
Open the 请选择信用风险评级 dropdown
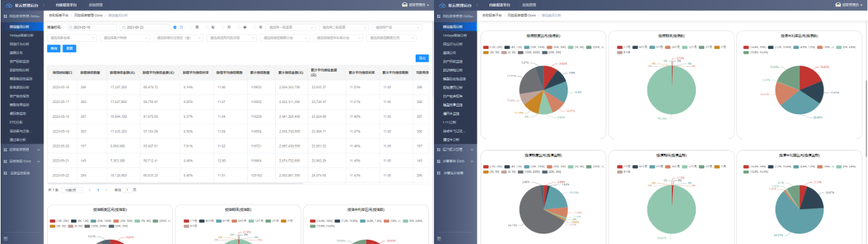point(232,37)
